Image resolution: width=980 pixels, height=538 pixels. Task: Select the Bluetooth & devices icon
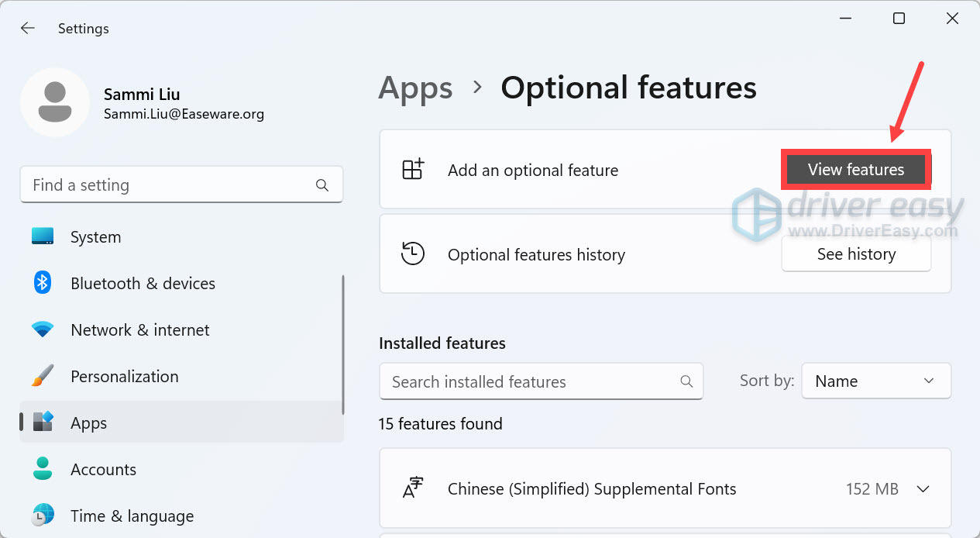coord(43,283)
